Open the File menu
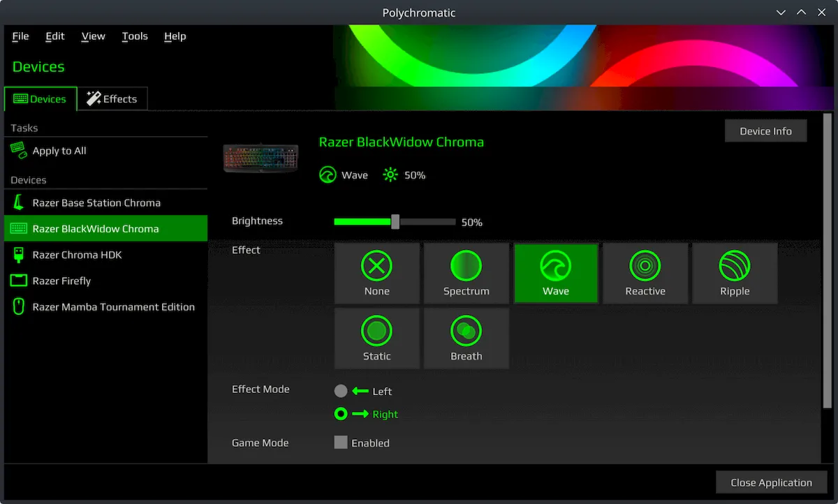 (21, 36)
